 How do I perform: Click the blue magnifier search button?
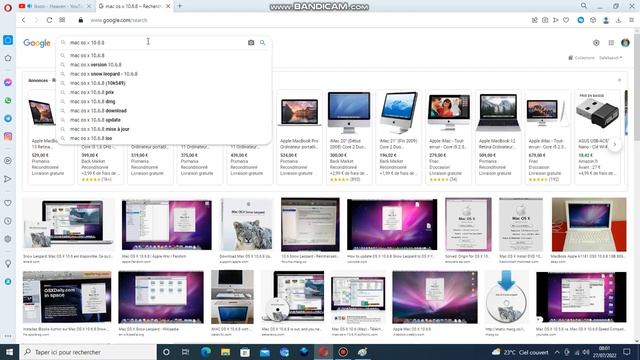coord(262,42)
